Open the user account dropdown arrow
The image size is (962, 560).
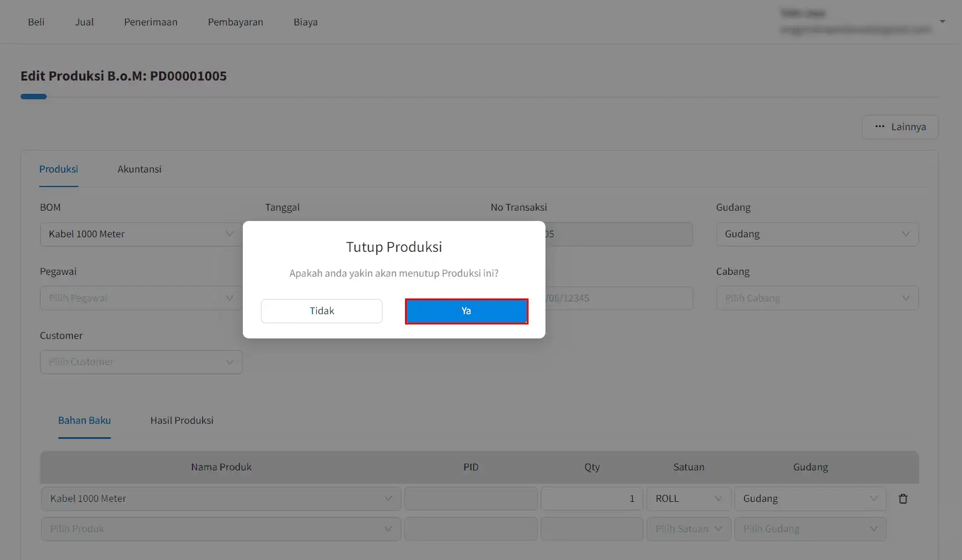(942, 22)
